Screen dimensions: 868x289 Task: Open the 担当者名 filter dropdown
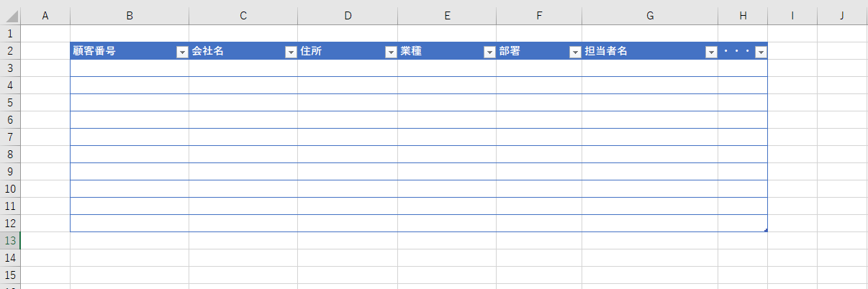point(711,52)
